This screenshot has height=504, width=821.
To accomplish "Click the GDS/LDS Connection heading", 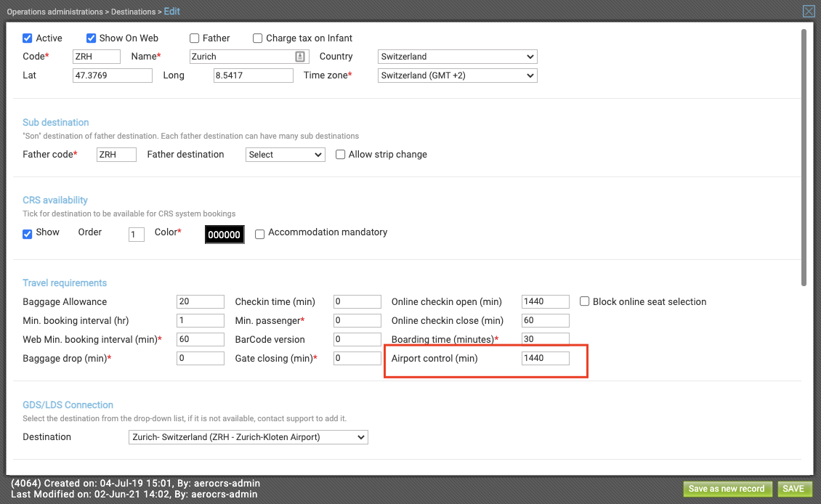I will click(x=68, y=405).
